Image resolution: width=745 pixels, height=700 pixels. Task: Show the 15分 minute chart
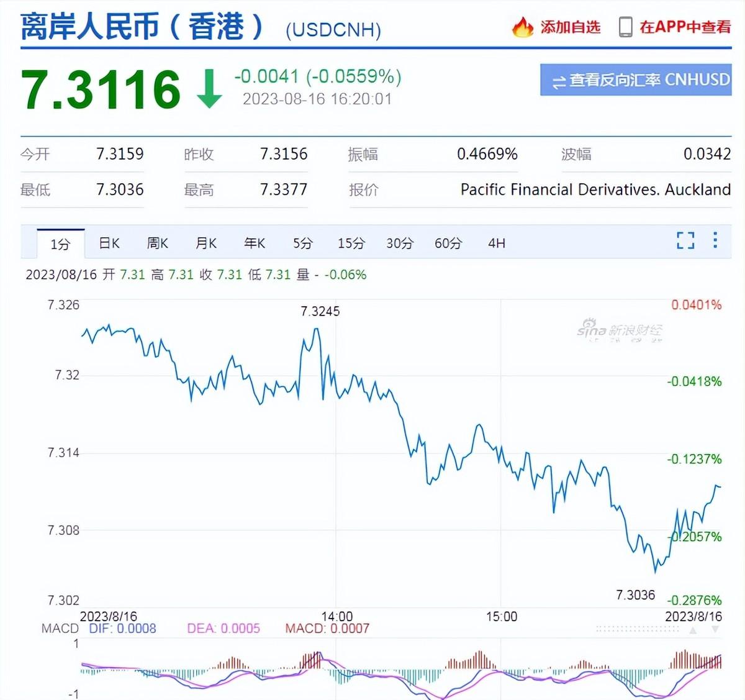pos(351,243)
